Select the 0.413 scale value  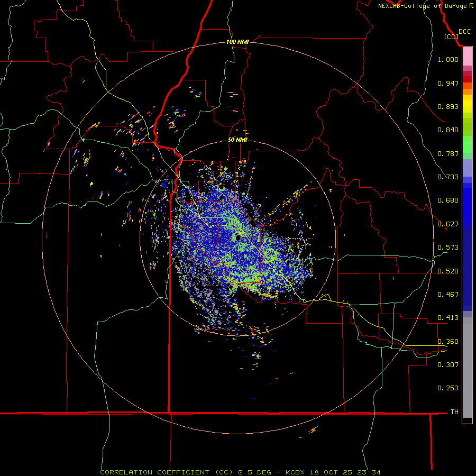tap(448, 318)
